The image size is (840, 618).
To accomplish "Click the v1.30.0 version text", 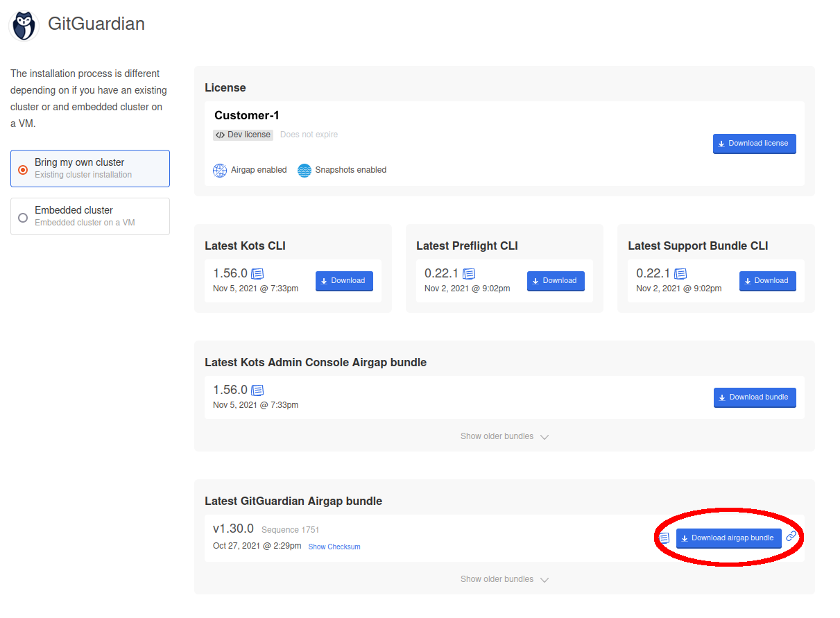I will 234,529.
